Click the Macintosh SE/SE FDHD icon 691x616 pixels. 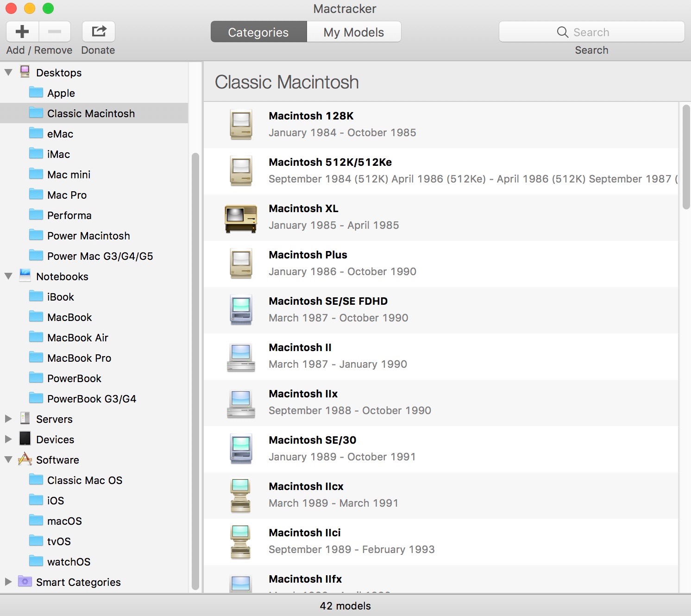pos(241,310)
